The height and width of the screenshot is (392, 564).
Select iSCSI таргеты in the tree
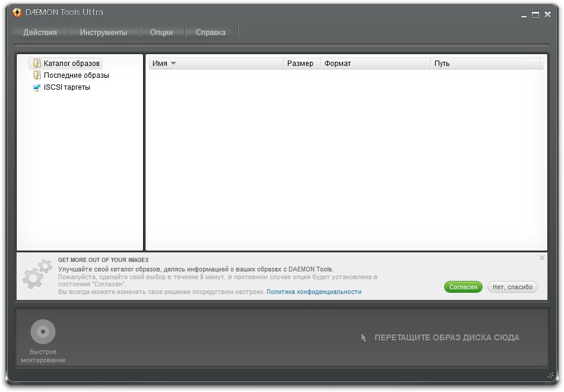pyautogui.click(x=67, y=87)
